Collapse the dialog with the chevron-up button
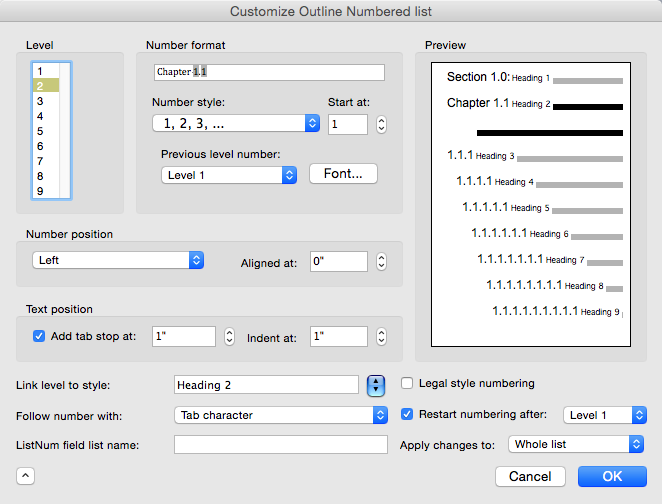The width and height of the screenshot is (662, 504). 25,476
